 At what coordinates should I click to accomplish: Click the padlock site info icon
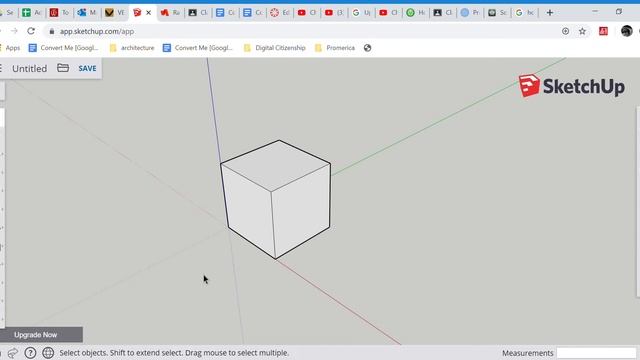coord(52,31)
